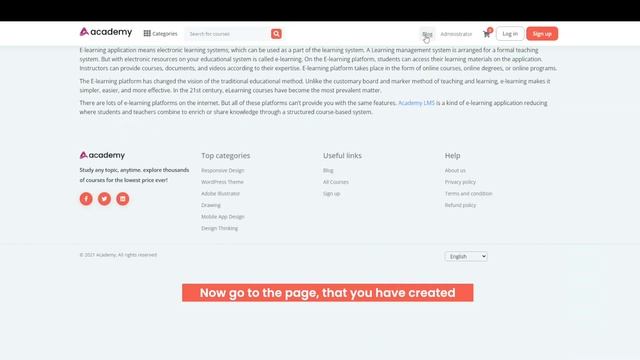Open the Categories grid menu
Viewport: 640px width, 360px height.
click(x=160, y=33)
